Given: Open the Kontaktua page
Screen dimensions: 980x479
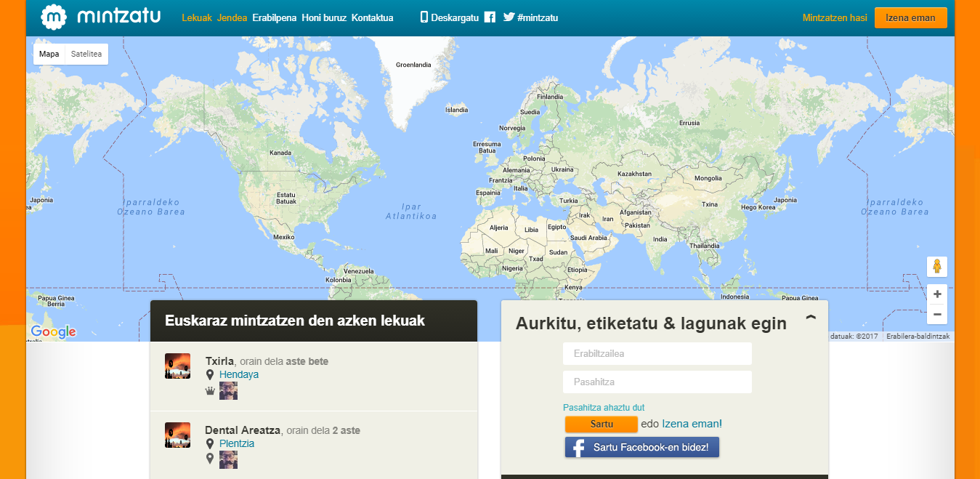Looking at the screenshot, I should point(373,18).
